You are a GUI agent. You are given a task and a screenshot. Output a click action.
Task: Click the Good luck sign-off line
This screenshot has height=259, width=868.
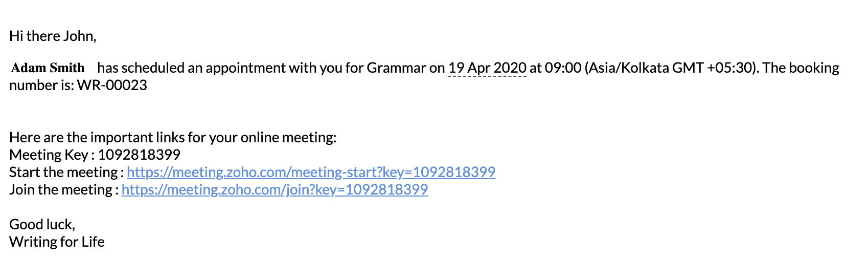42,224
